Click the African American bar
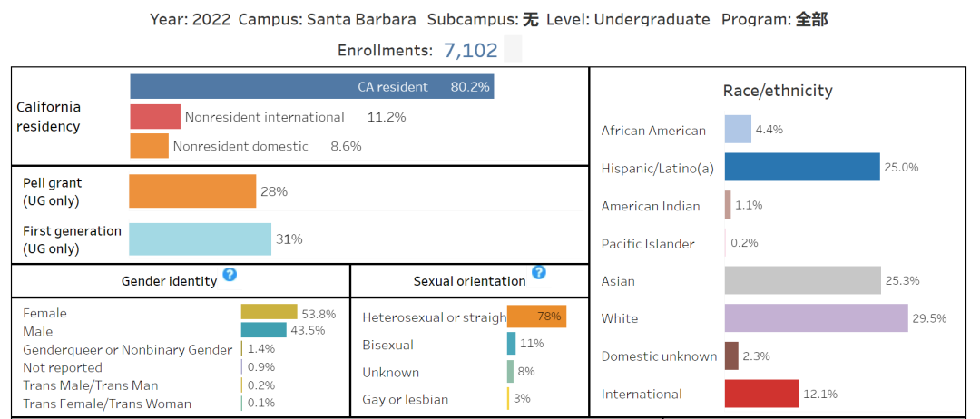The width and height of the screenshot is (980, 419). click(738, 130)
